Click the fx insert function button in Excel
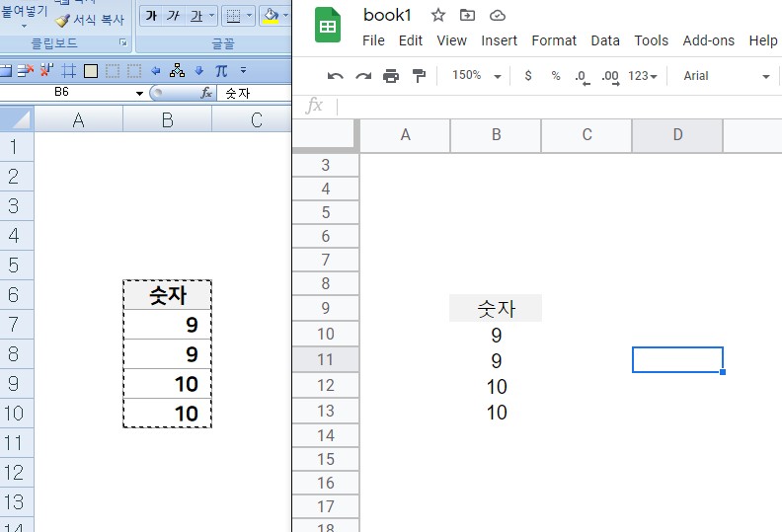This screenshot has width=782, height=532. [206, 93]
